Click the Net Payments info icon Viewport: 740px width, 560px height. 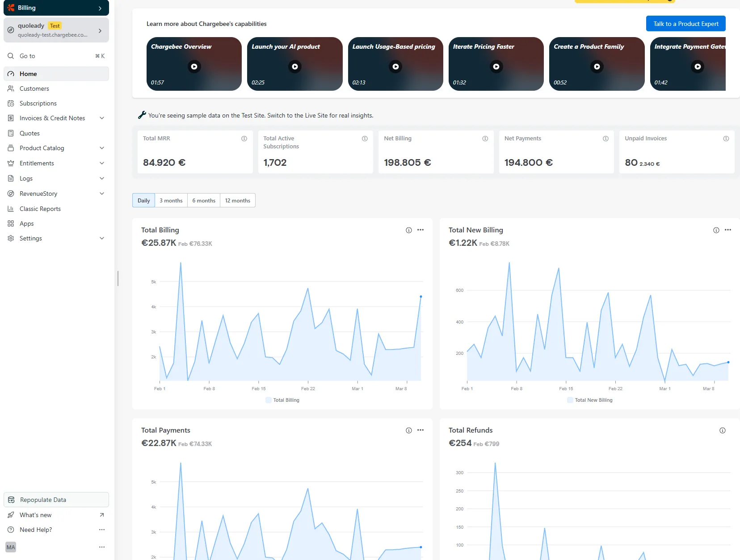[x=605, y=139]
